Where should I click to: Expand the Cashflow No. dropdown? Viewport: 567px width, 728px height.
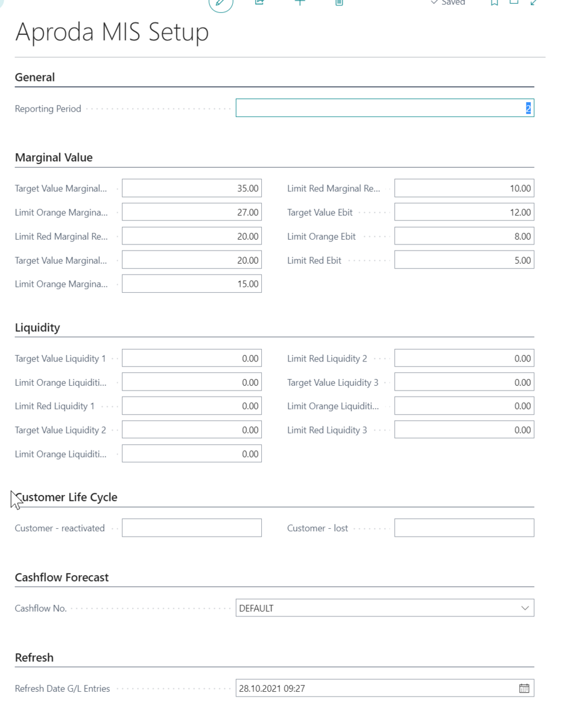pyautogui.click(x=525, y=608)
